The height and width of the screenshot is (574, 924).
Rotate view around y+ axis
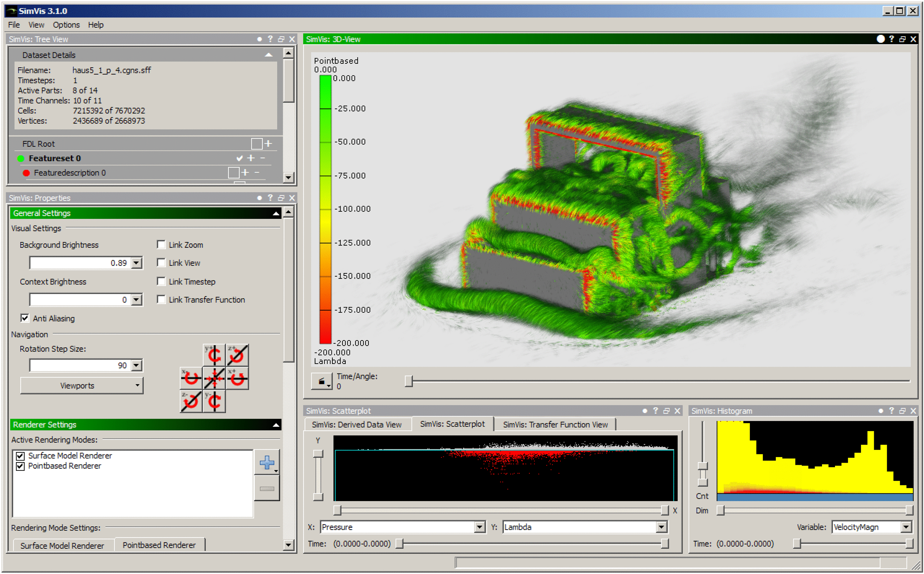coord(214,355)
